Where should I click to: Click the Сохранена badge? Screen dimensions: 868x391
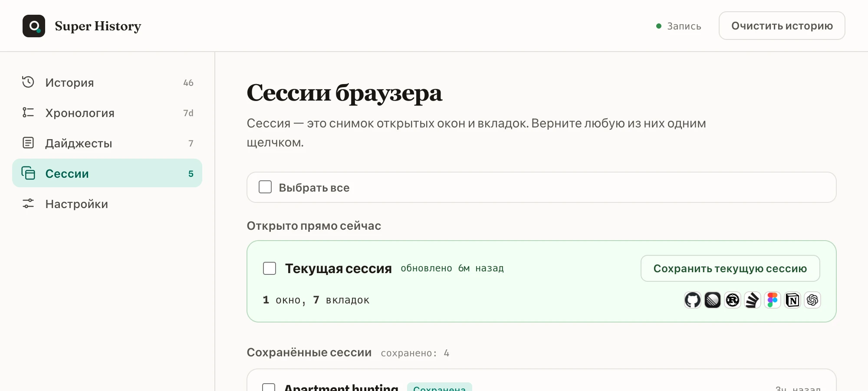(x=440, y=387)
